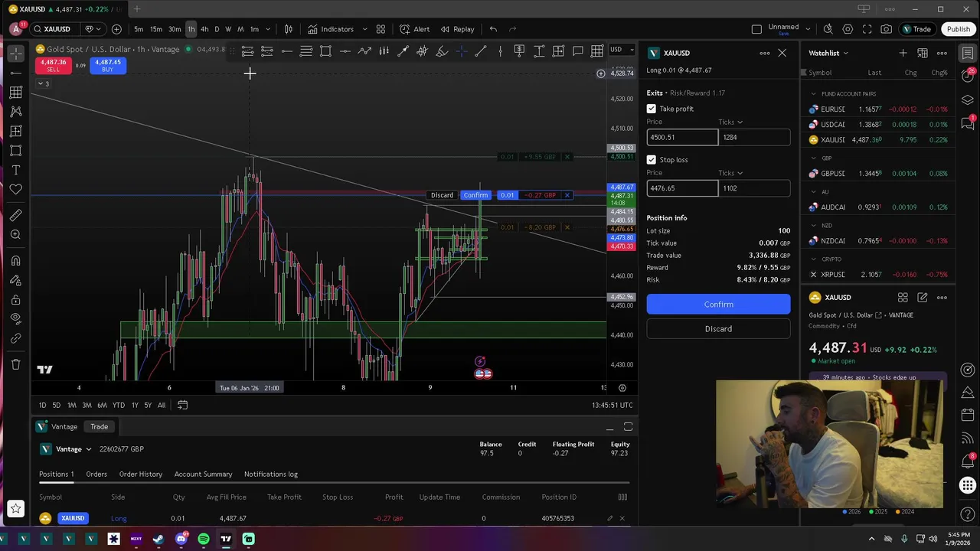Toggle lock all drawings
The height and width of the screenshot is (551, 980).
[x=15, y=299]
